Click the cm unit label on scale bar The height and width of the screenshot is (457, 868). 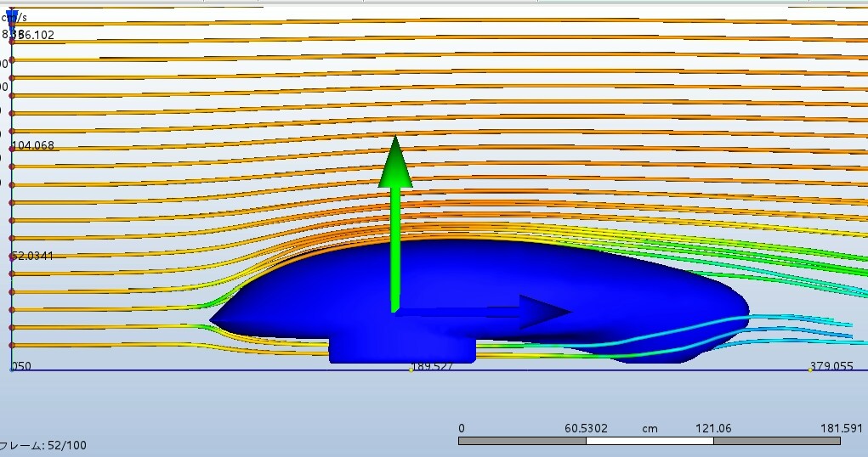(650, 429)
